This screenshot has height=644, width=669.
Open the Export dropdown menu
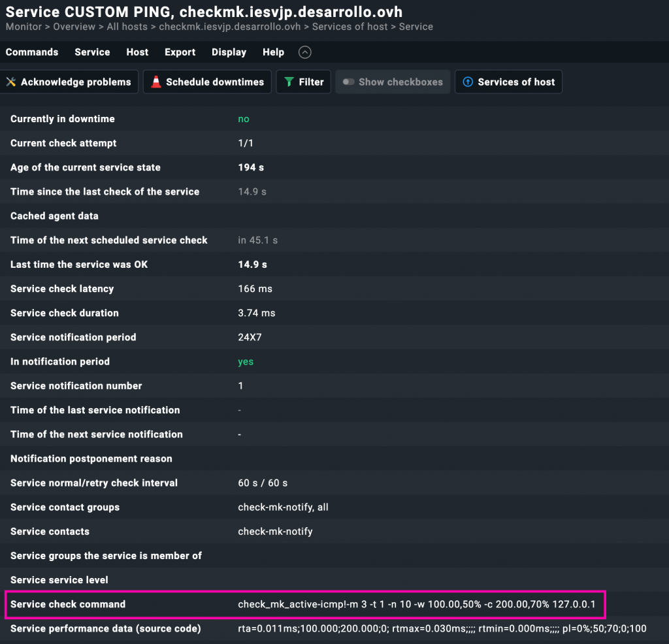click(180, 52)
